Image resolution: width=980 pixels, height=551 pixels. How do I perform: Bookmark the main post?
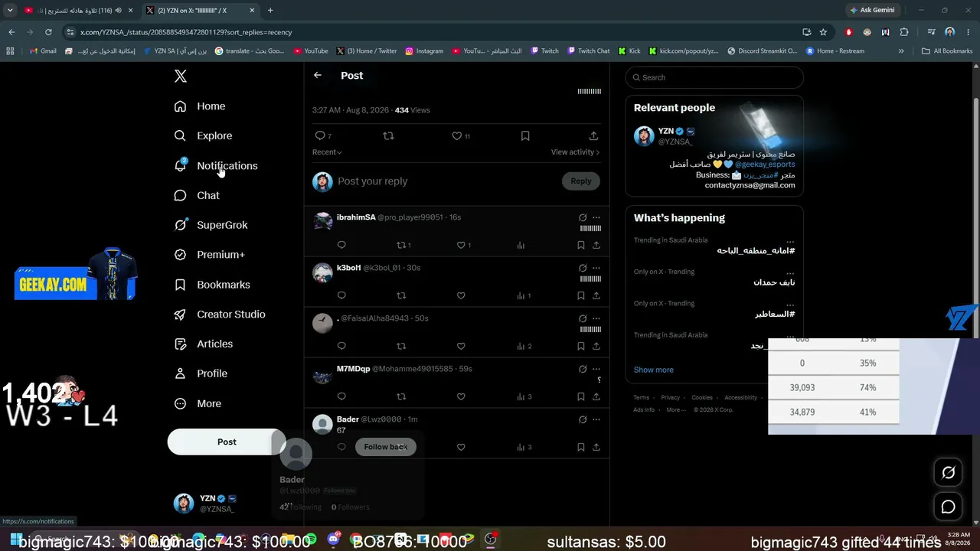coord(525,135)
